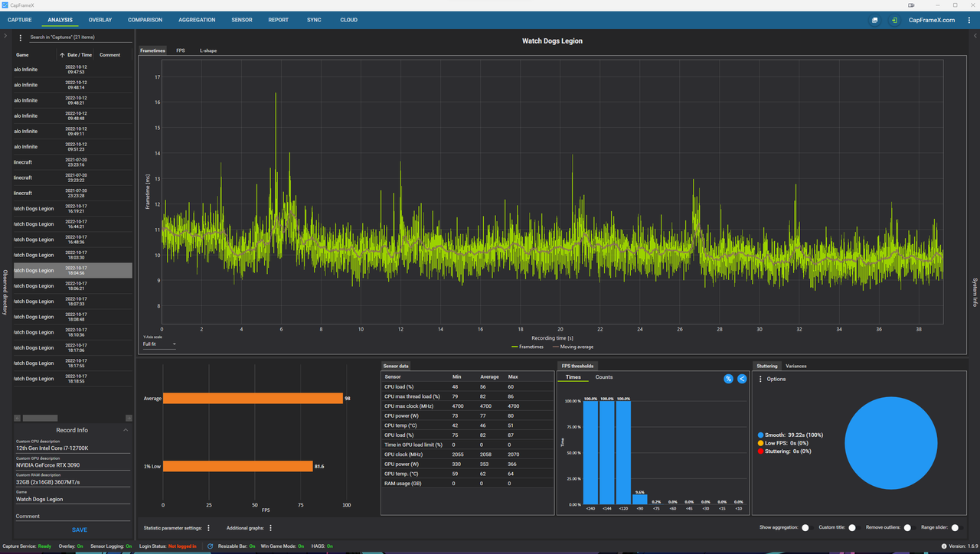Switch to the CAPTURE tab

coord(19,20)
